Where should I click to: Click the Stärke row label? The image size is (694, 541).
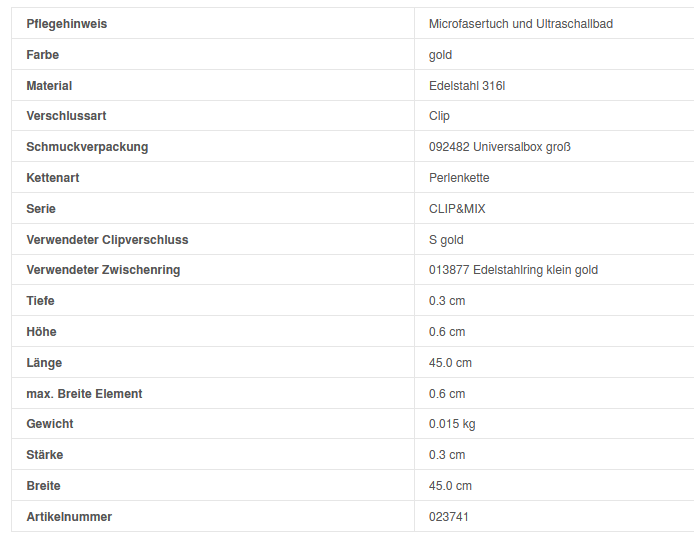(x=45, y=455)
